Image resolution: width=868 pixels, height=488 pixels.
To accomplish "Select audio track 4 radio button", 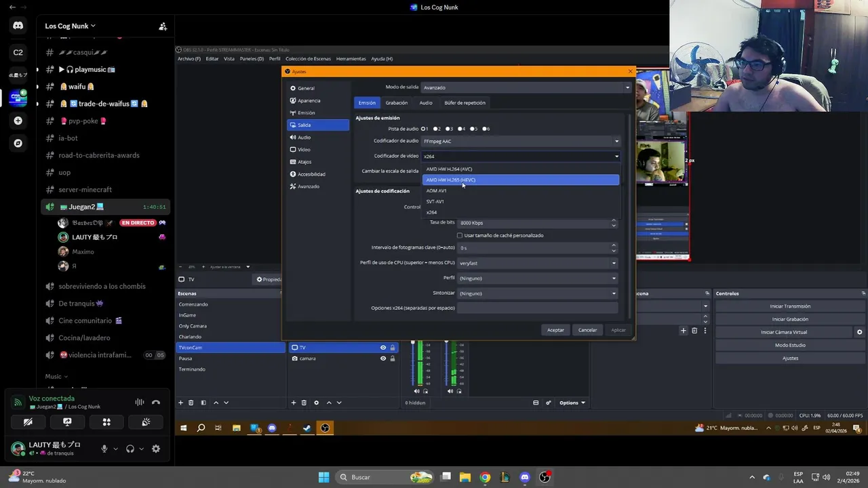I will pyautogui.click(x=461, y=129).
